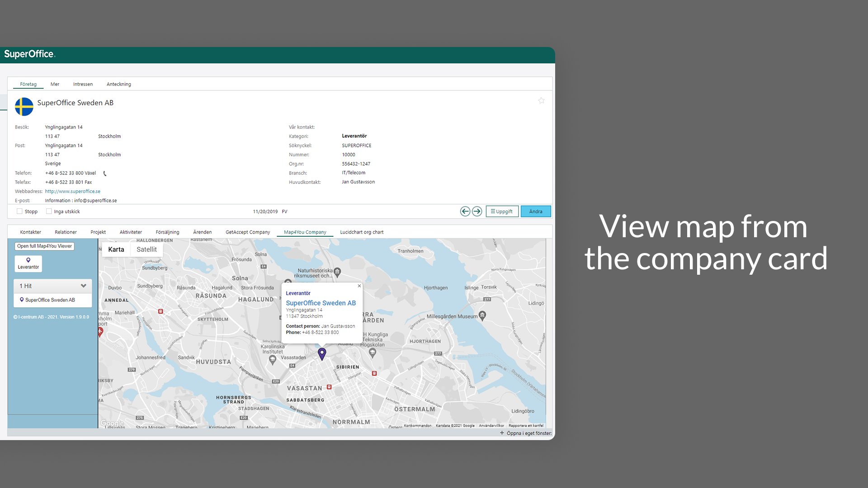Click the Millesgården Museum map marker
Image resolution: width=868 pixels, height=488 pixels.
tap(482, 315)
